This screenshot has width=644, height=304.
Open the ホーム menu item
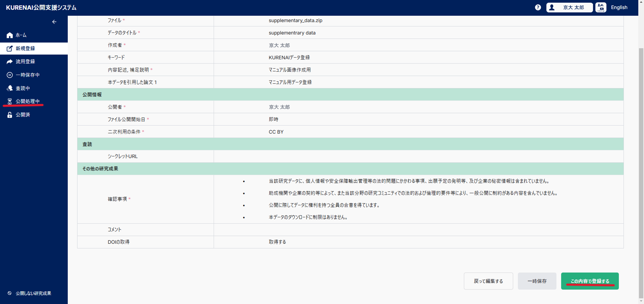pyautogui.click(x=34, y=35)
